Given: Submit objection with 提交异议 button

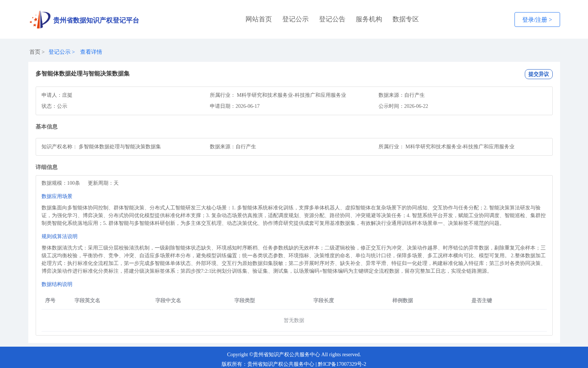Looking at the screenshot, I should [x=538, y=74].
